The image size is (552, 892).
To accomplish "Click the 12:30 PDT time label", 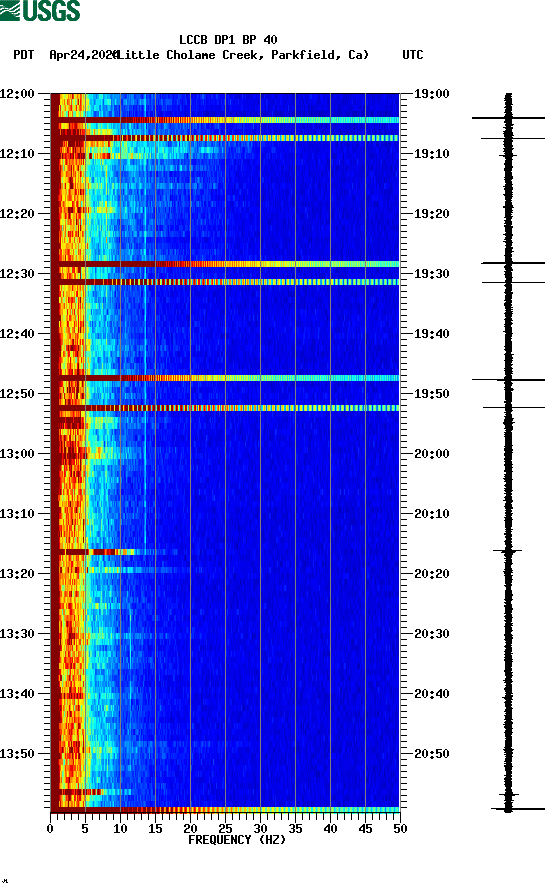I will click(18, 274).
